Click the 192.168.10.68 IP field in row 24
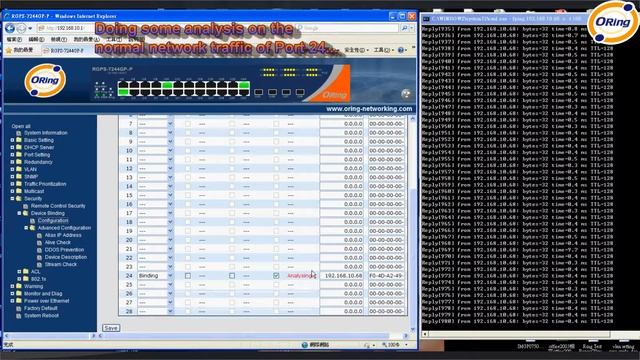 pos(342,276)
